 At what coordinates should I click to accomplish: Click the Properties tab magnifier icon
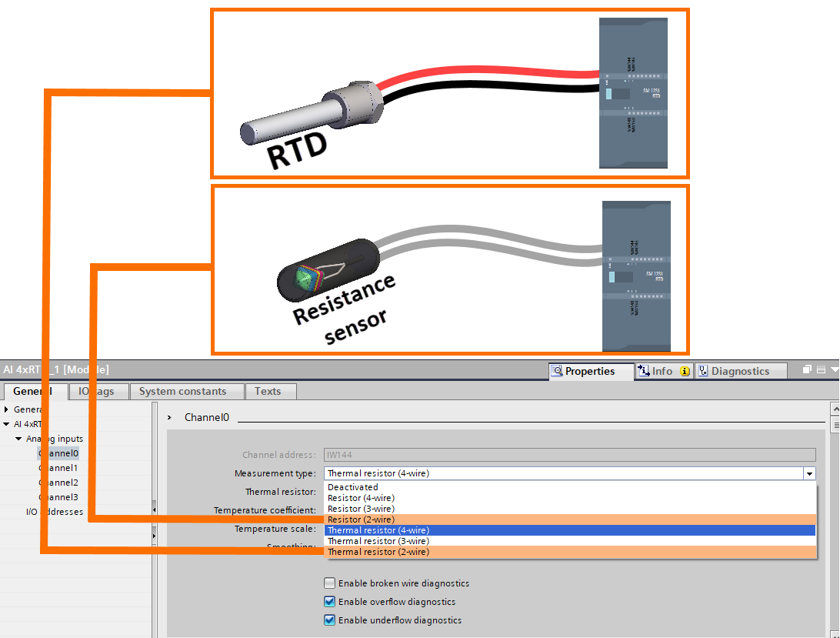click(x=556, y=371)
